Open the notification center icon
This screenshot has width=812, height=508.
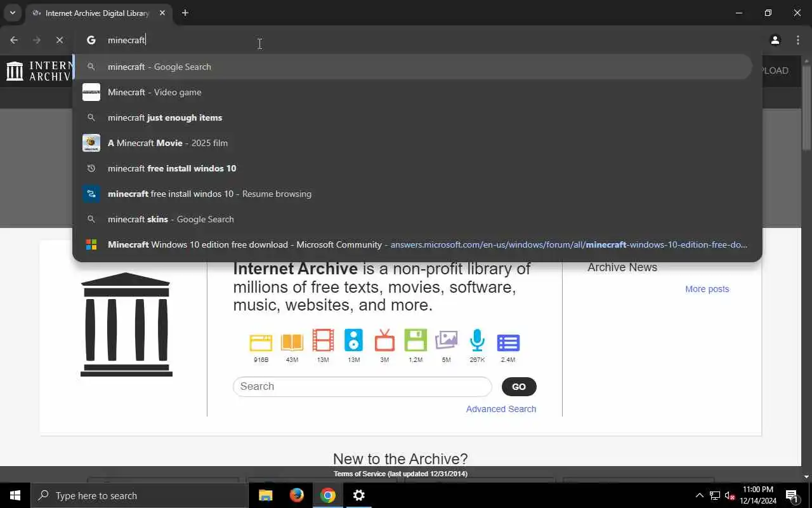[x=792, y=495]
